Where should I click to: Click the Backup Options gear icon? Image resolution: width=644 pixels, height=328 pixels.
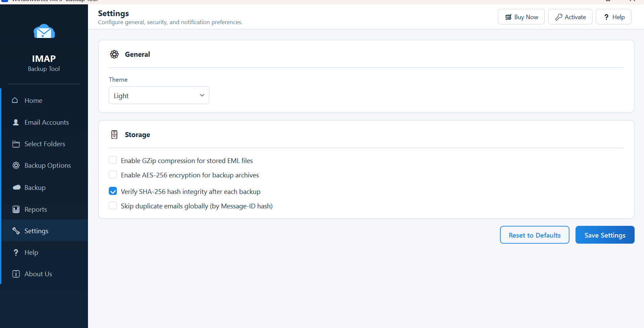[16, 165]
